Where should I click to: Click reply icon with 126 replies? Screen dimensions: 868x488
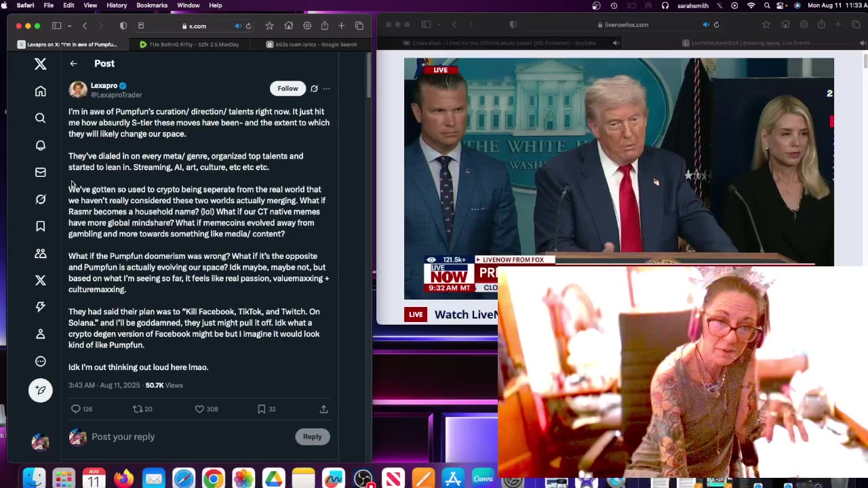76,409
